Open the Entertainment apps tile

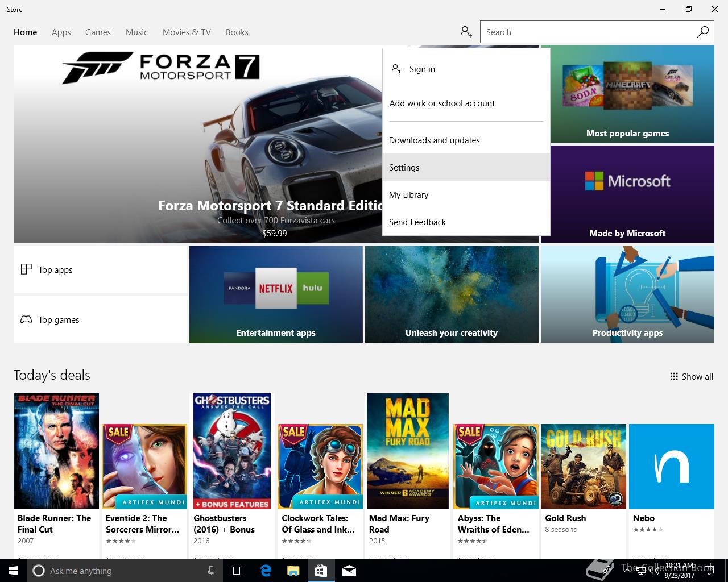276,294
